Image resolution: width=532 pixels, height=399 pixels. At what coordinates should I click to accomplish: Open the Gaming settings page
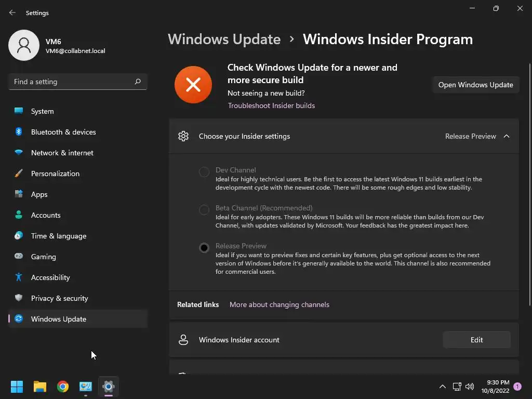[78, 257]
